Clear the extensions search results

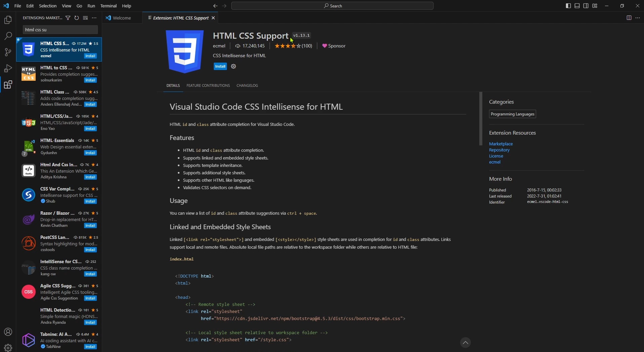point(85,18)
